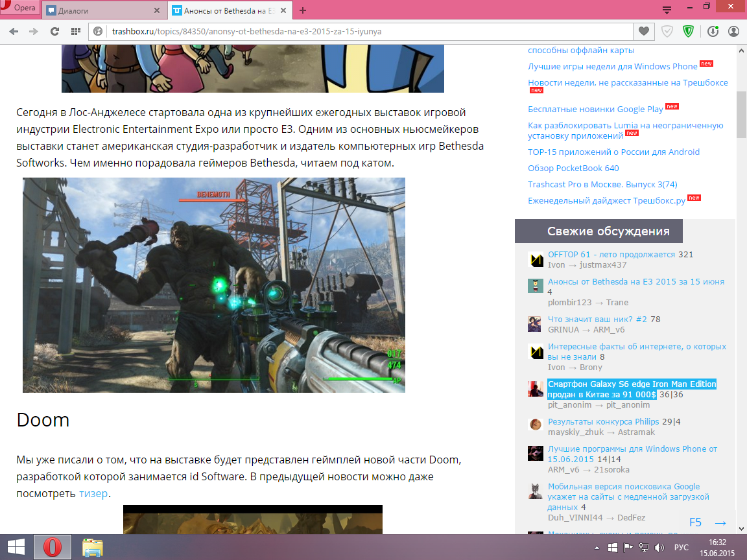Open Результаты конкурса Philips discussion
This screenshot has width=747, height=560.
click(x=603, y=421)
